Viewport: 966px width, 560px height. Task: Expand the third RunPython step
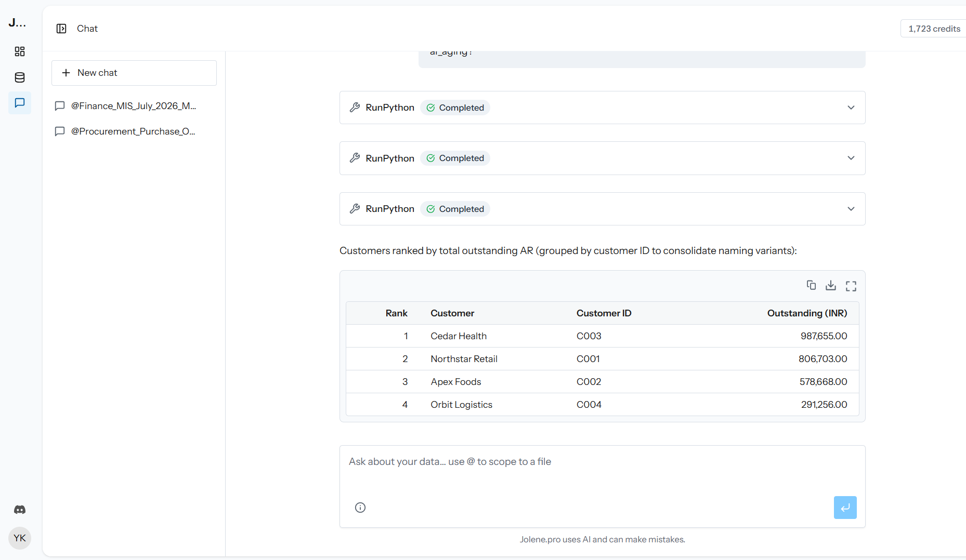pos(851,209)
